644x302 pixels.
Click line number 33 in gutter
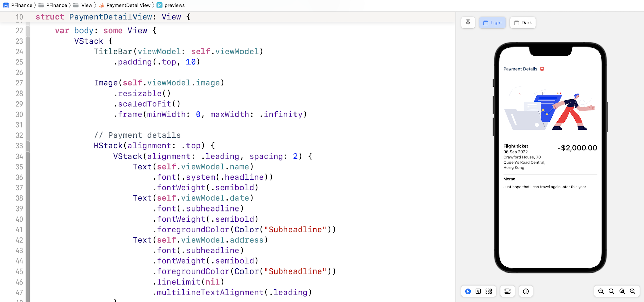[19, 146]
